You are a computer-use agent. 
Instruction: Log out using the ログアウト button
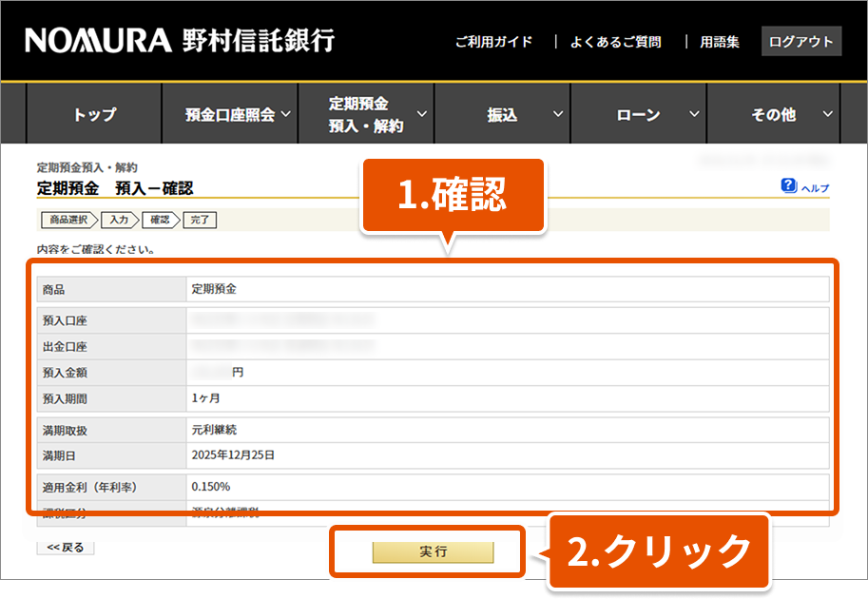tap(800, 42)
